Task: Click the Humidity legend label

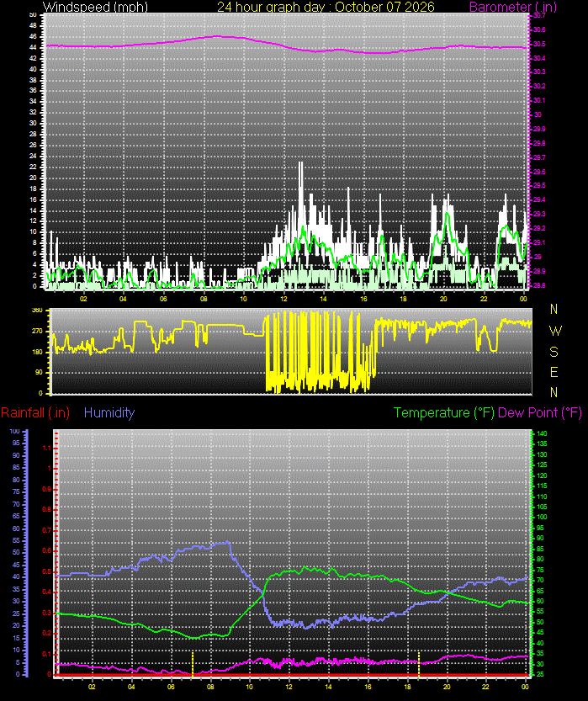Action: [x=109, y=412]
